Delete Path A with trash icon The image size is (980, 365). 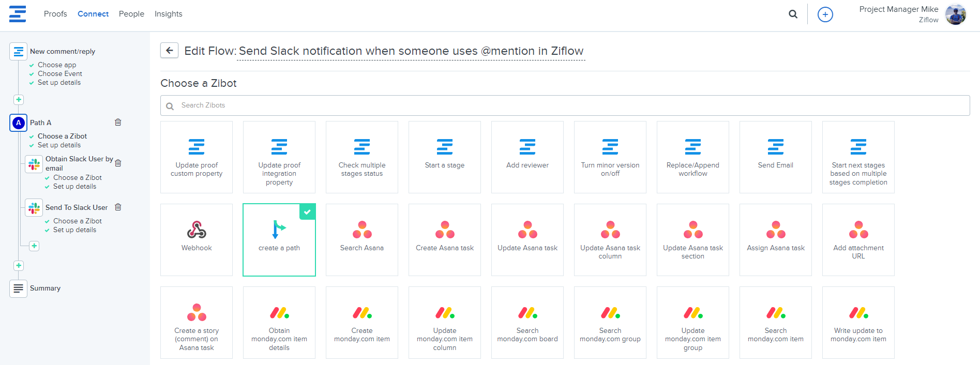tap(118, 123)
